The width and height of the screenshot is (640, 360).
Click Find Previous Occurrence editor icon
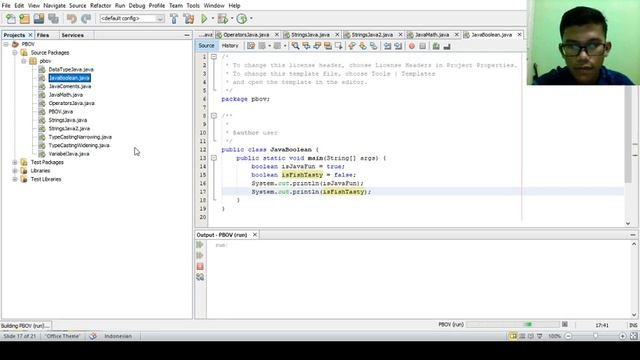click(x=306, y=46)
